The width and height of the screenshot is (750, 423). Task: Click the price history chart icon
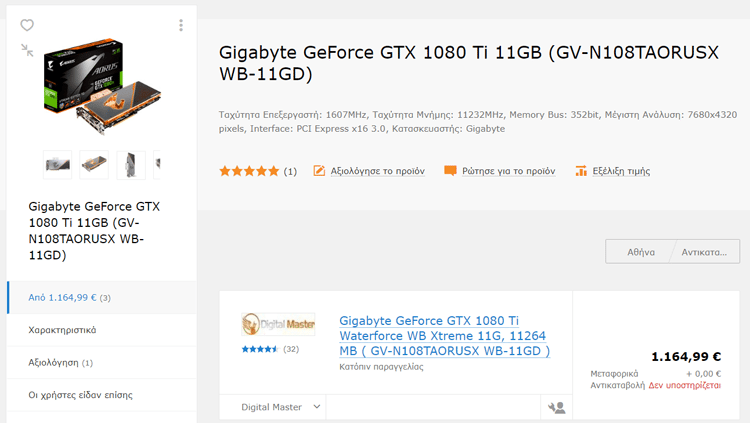coord(581,171)
